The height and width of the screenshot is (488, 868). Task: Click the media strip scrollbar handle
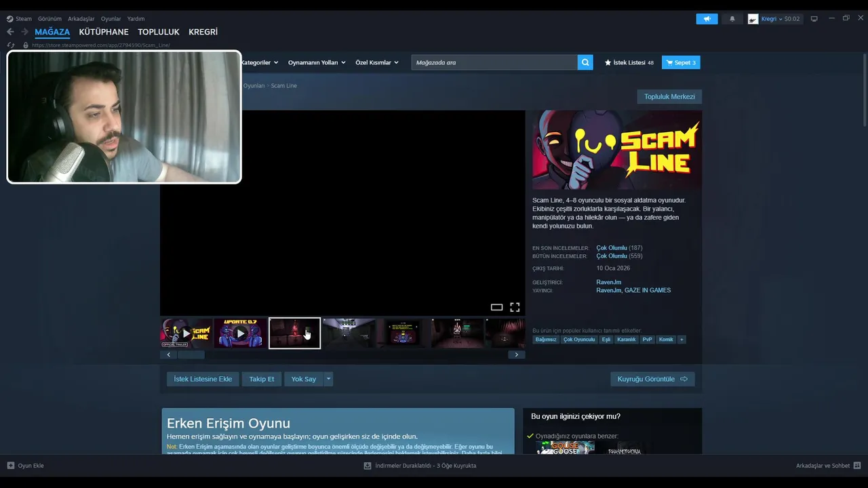tap(191, 354)
